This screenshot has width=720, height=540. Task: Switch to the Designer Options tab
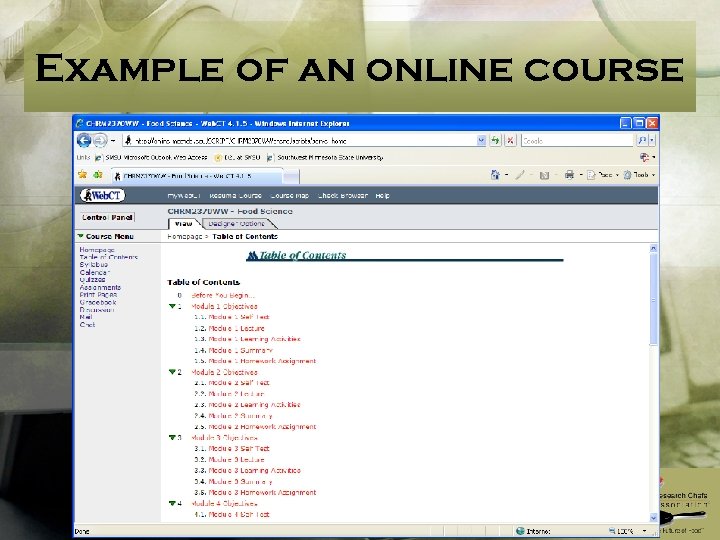(x=236, y=224)
